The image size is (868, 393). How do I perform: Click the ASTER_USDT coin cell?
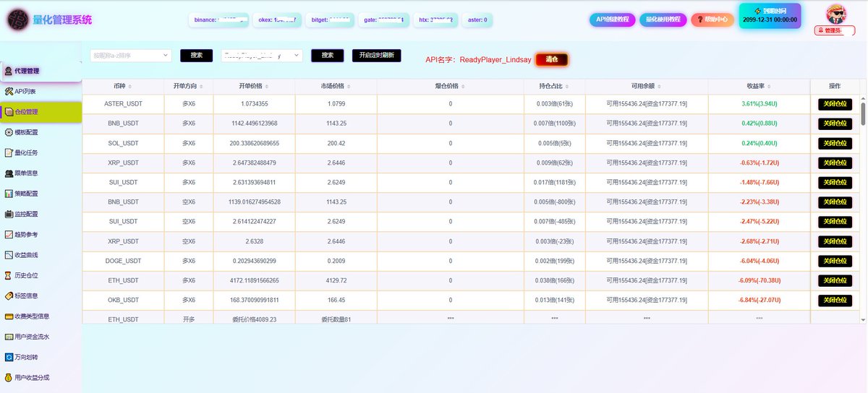coord(124,104)
